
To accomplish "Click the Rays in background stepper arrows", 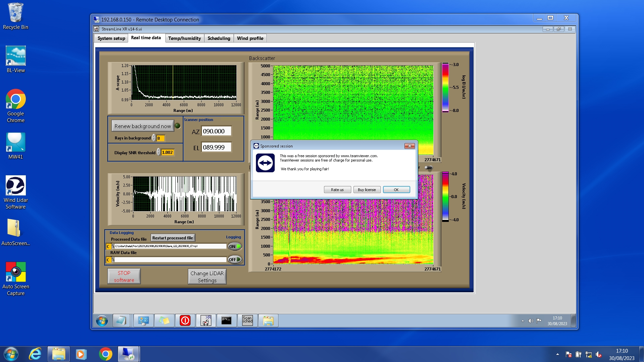I will click(154, 138).
